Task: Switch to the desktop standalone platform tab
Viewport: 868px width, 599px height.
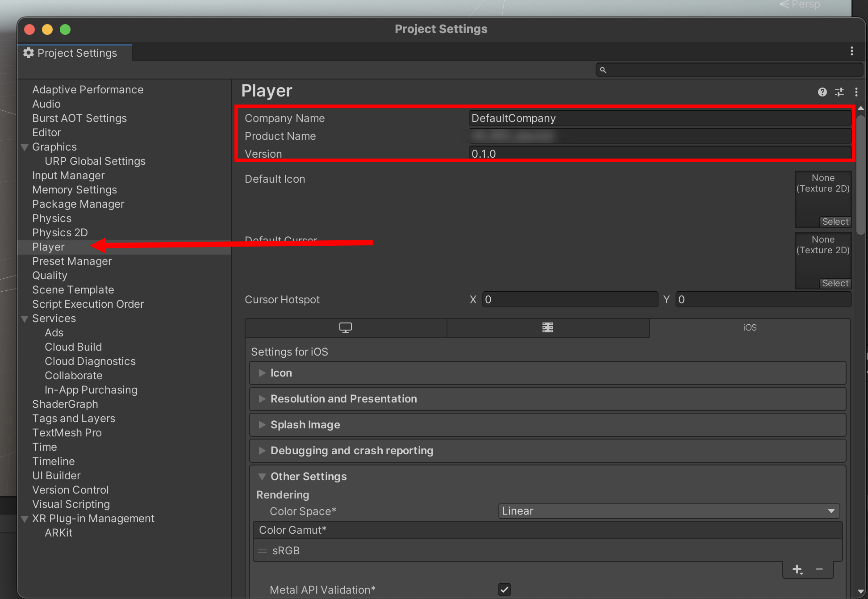Action: pyautogui.click(x=346, y=328)
